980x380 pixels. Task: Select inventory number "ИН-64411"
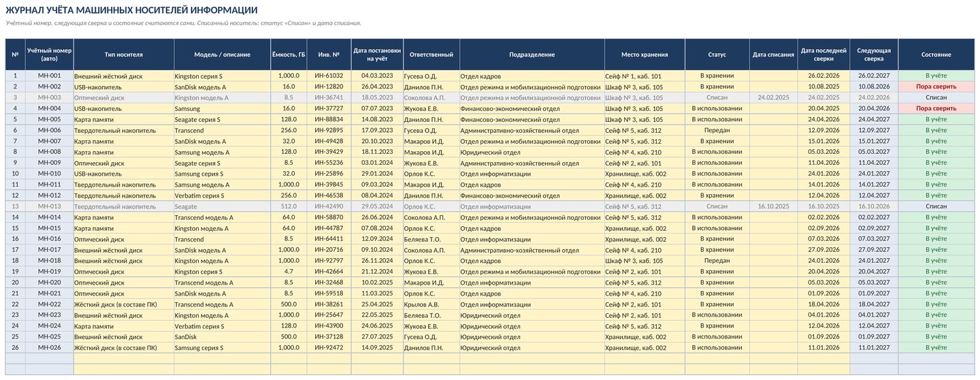tap(329, 239)
